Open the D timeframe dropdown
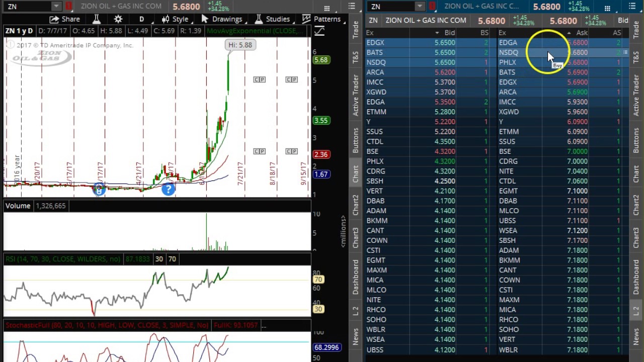Screen dimensions: 644x362 point(141,19)
